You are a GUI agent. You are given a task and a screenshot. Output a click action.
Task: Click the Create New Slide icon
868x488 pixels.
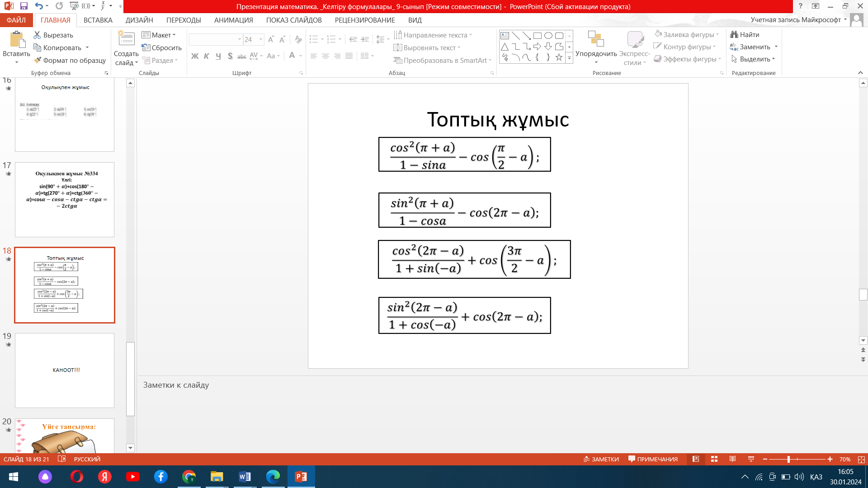tap(126, 39)
